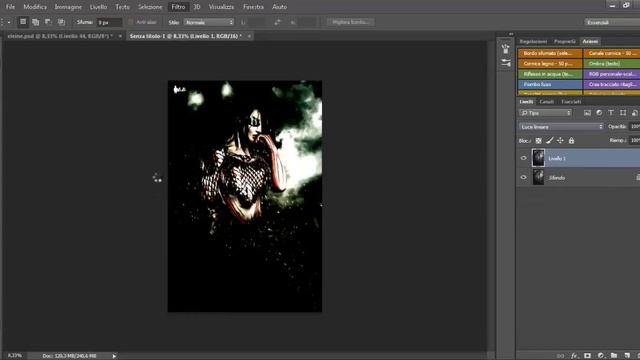Open the Immagine menu
The height and width of the screenshot is (360, 640).
(x=68, y=7)
